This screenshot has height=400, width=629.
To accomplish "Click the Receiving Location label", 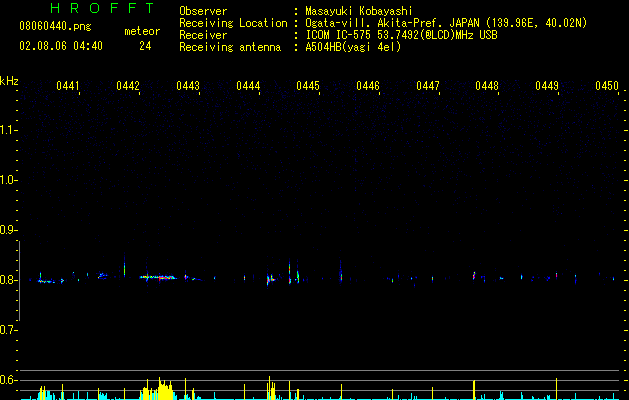I will 233,23.
